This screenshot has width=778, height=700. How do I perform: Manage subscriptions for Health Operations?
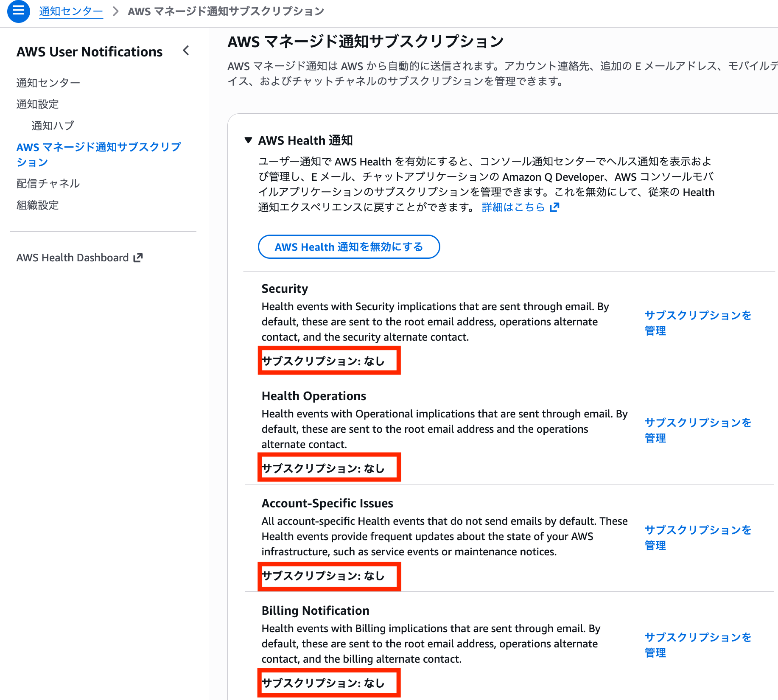697,430
